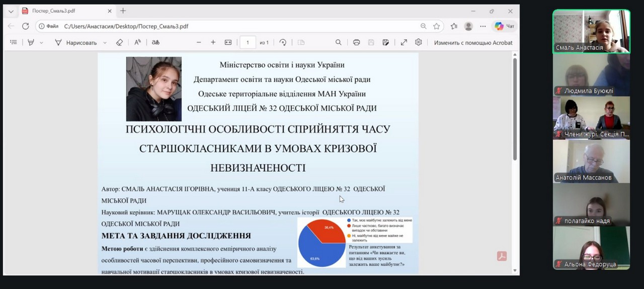Screen dimensions: 644x289
Task: Enter full screen mode for the PDF
Action: coord(404,43)
